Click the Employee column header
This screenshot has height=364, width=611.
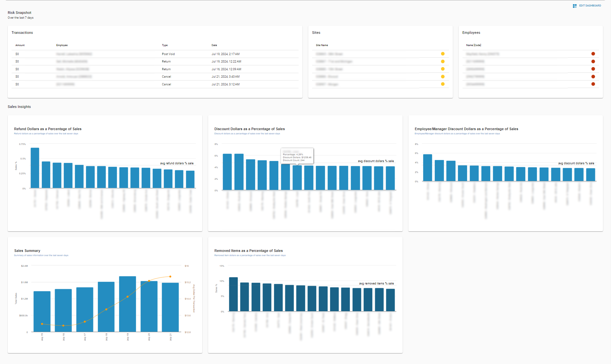pos(62,45)
